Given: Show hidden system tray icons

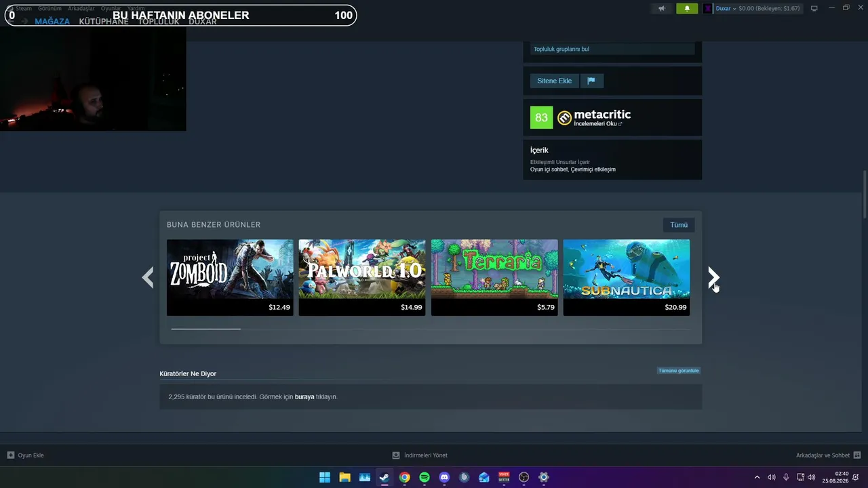Looking at the screenshot, I should pos(757,477).
